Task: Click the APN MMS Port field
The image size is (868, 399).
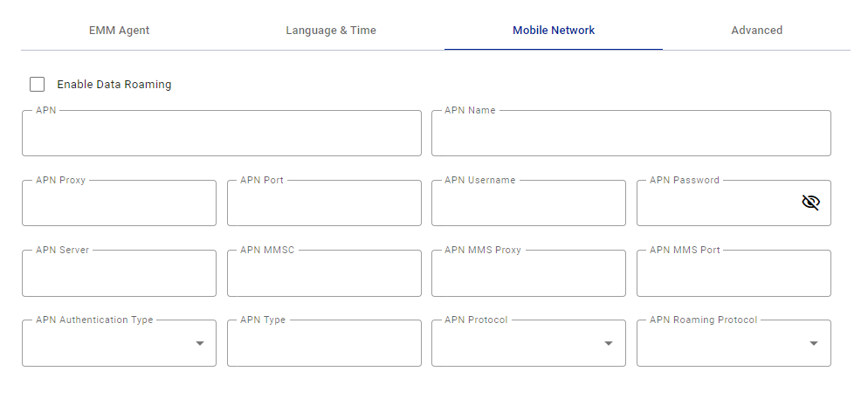Action: [x=734, y=273]
